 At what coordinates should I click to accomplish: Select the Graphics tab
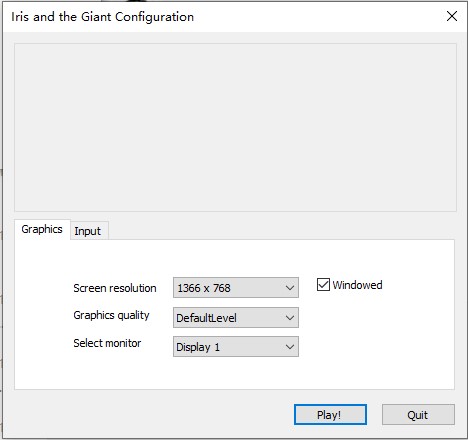[x=42, y=229]
